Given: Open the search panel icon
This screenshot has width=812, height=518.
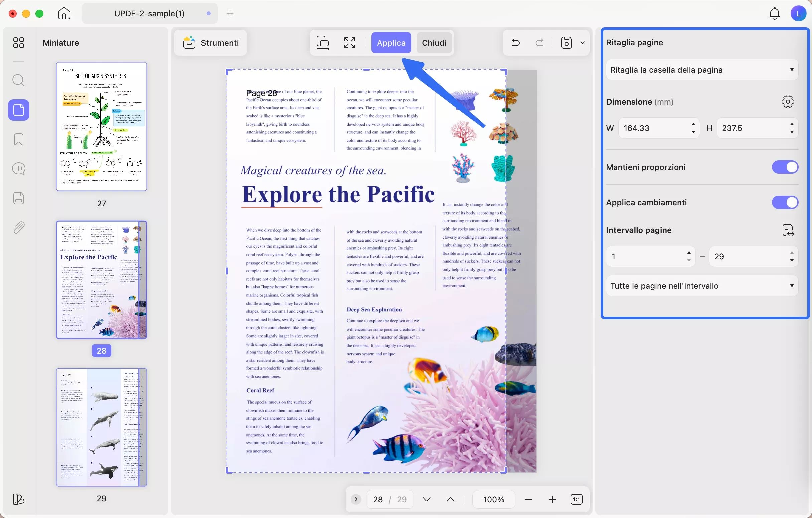Looking at the screenshot, I should coord(19,80).
